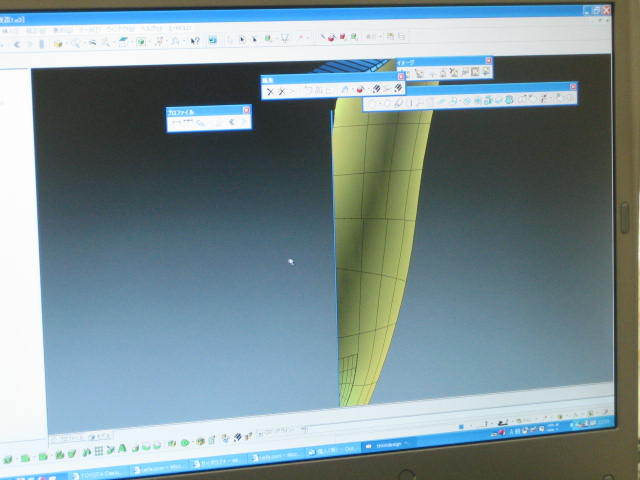
Task: Click the rightmost icon in イメージ toolbar
Action: point(485,72)
